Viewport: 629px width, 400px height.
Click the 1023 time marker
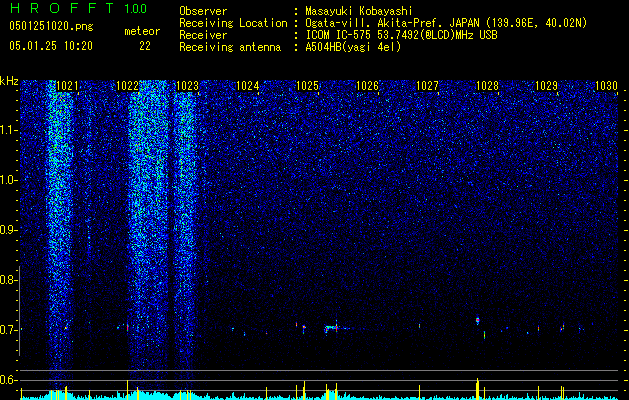[187, 86]
